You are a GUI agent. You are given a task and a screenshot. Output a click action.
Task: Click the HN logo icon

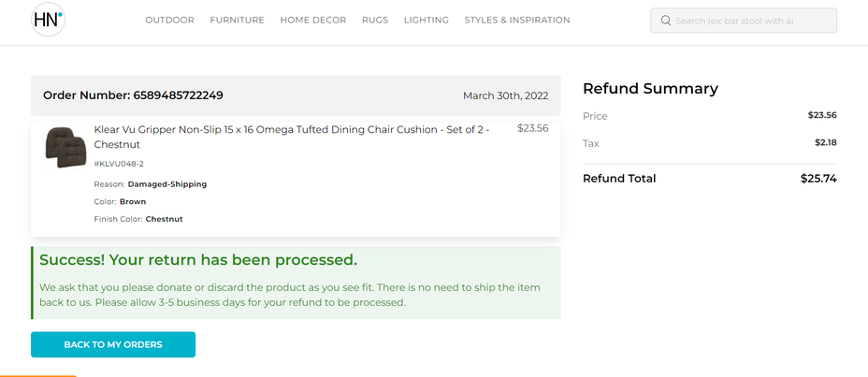pos(48,20)
